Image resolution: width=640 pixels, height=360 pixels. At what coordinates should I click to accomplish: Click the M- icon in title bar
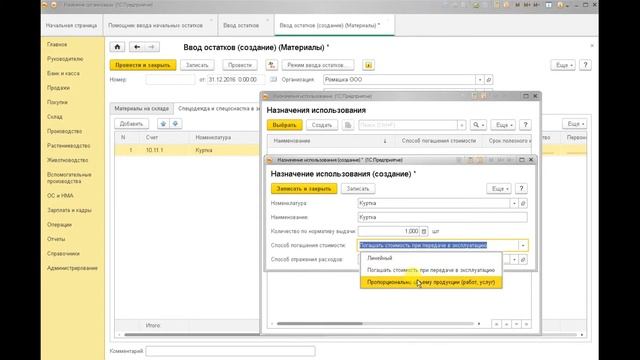[x=536, y=5]
